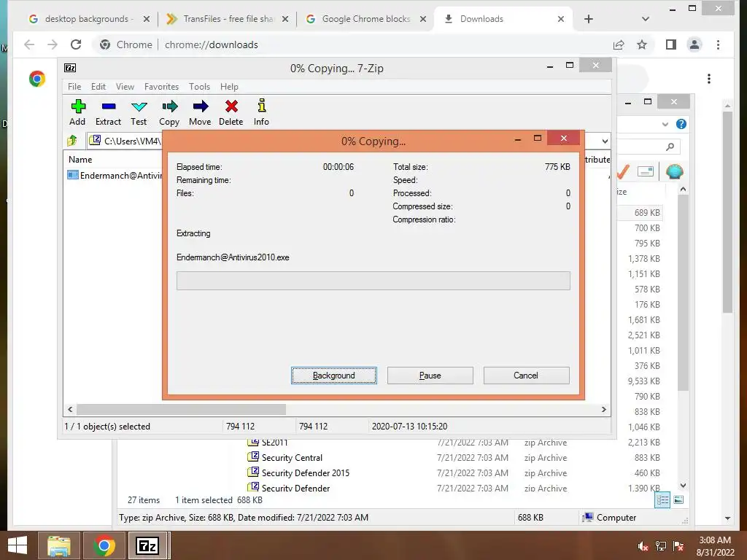Switch Explorer to large icons view
747x560 pixels.
pyautogui.click(x=678, y=500)
